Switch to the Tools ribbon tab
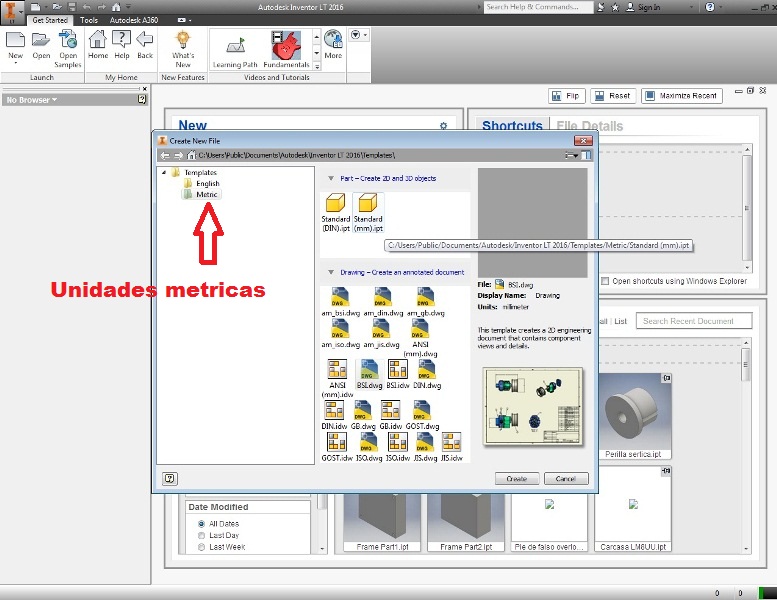This screenshot has height=600, width=777. tap(89, 20)
